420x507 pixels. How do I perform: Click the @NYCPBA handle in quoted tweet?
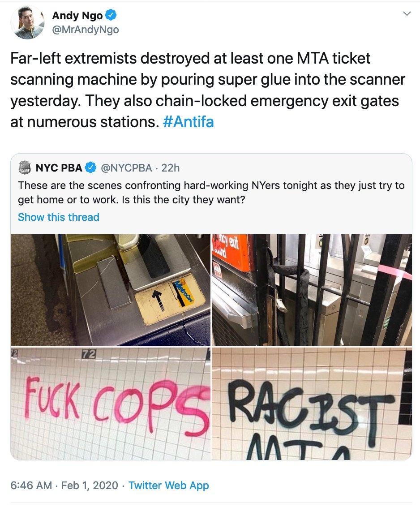(x=126, y=168)
